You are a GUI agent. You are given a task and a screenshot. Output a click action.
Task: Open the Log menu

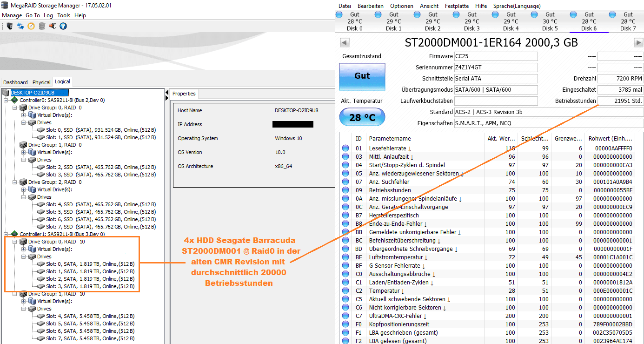(x=49, y=15)
